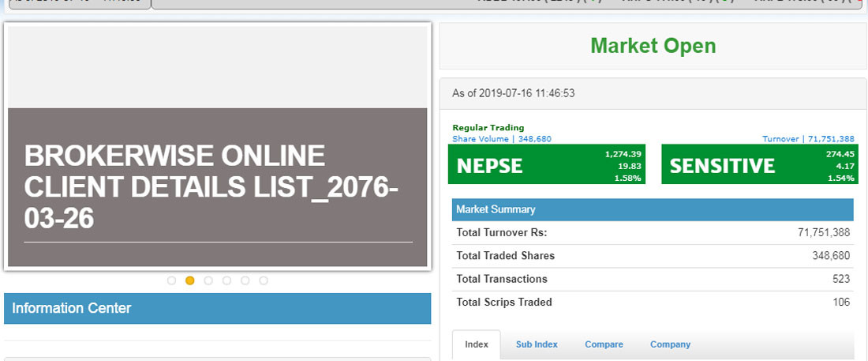Click the NEPSE percent change 1.58%
The width and height of the screenshot is (868, 361).
point(630,178)
